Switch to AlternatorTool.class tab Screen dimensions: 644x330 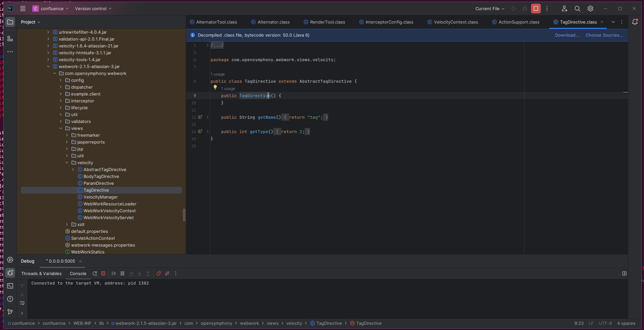[x=214, y=22]
